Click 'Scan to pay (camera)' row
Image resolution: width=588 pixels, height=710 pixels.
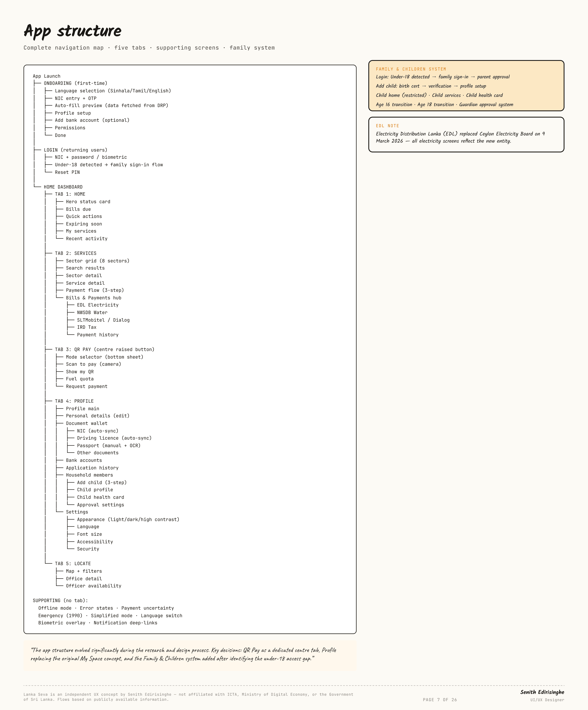pos(93,364)
